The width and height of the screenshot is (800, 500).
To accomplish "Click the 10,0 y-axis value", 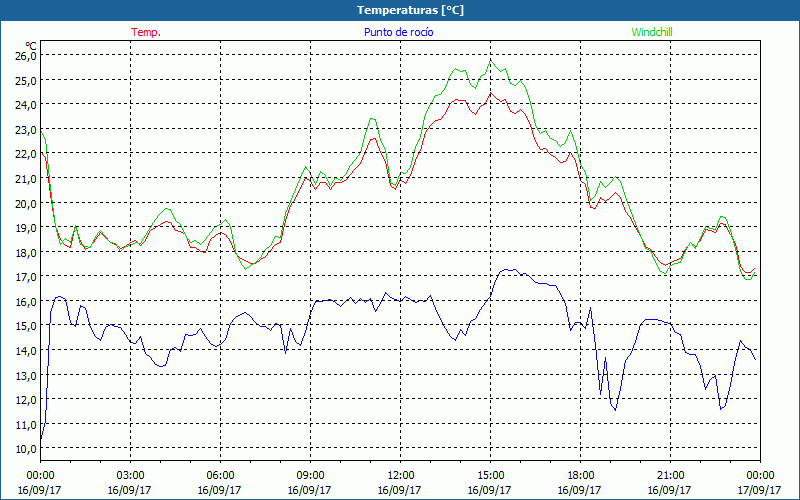I will pyautogui.click(x=26, y=449).
